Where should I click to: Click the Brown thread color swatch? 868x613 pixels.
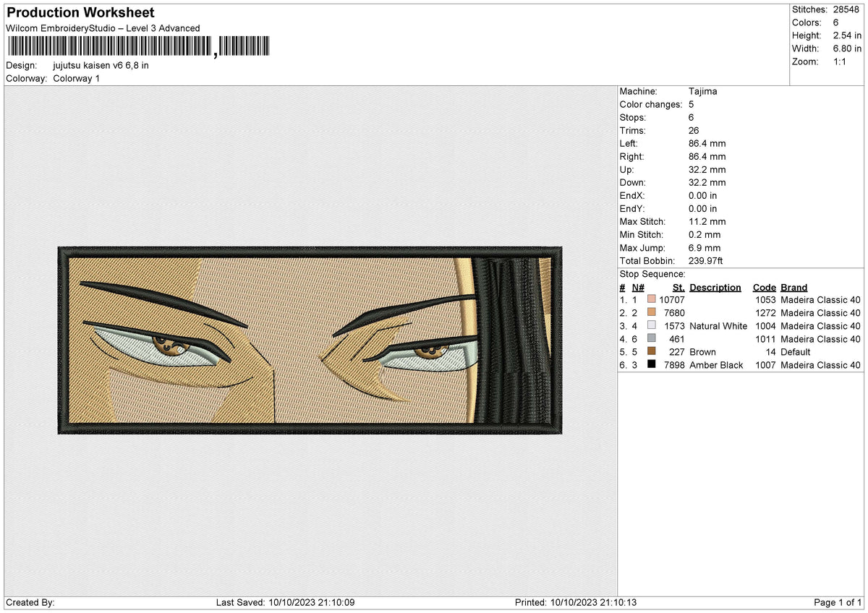pos(652,352)
